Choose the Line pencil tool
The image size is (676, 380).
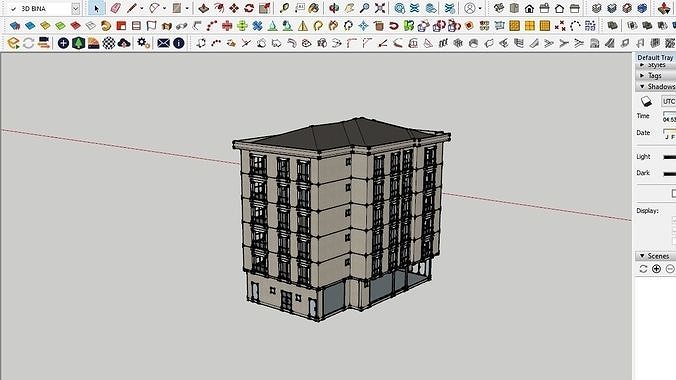[131, 8]
